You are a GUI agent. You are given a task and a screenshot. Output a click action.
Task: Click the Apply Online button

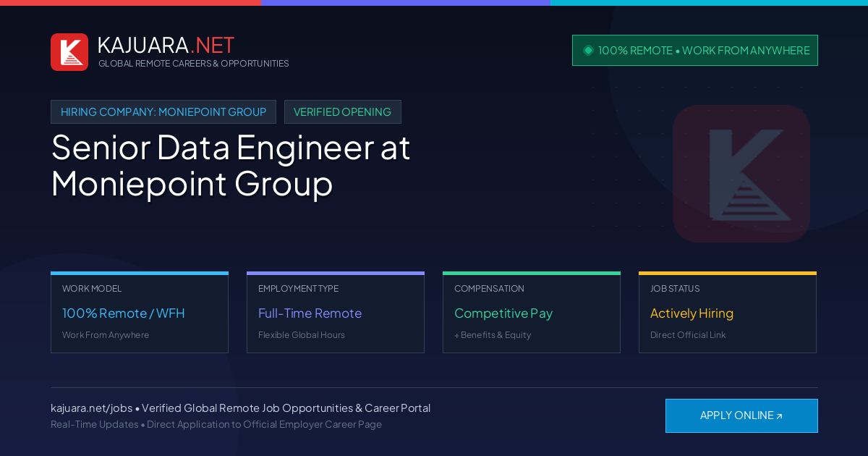pyautogui.click(x=741, y=415)
